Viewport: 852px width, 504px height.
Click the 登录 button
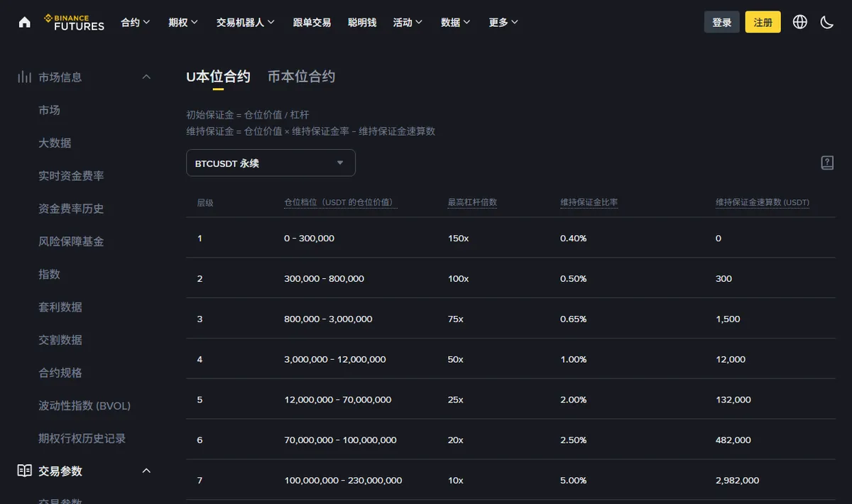click(x=722, y=22)
